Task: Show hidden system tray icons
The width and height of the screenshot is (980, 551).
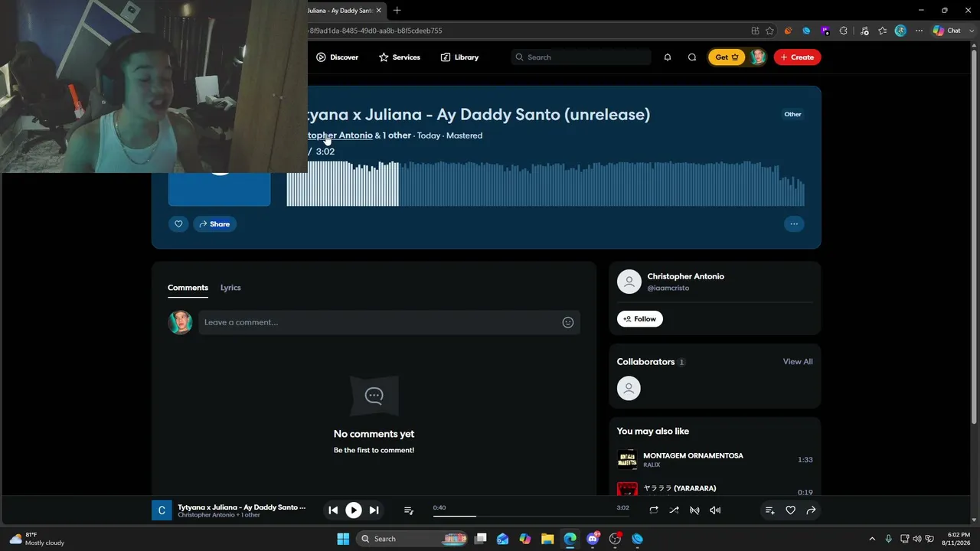Action: click(871, 539)
